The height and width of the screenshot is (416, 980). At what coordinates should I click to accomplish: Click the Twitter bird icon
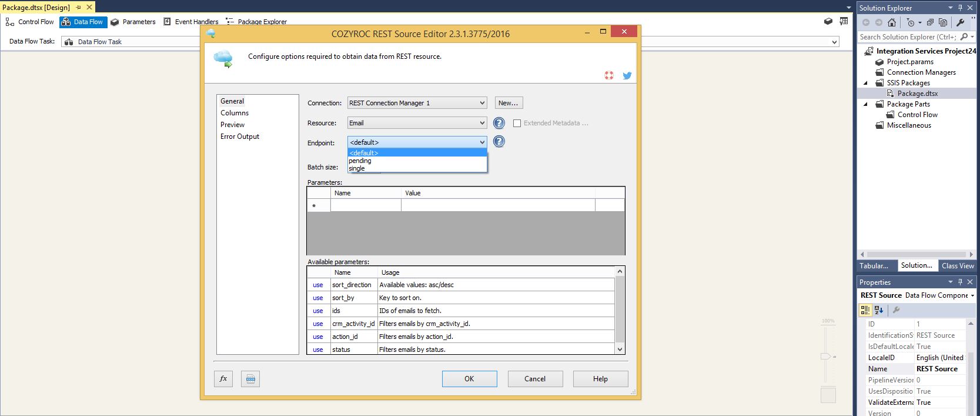point(627,75)
